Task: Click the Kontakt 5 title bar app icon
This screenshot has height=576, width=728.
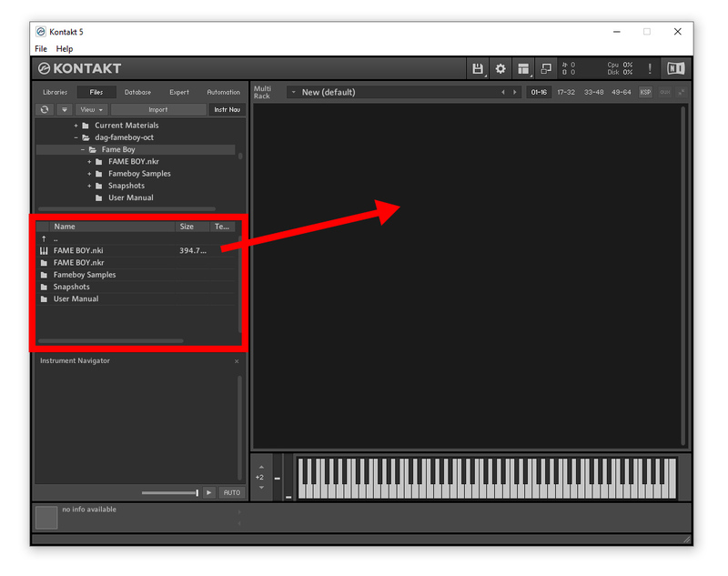Action: [x=41, y=32]
